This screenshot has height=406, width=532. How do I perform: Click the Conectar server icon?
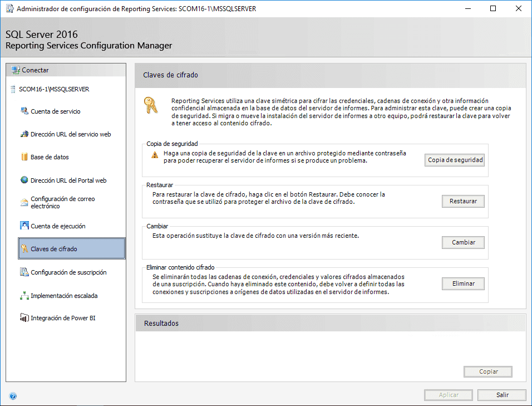pyautogui.click(x=16, y=70)
